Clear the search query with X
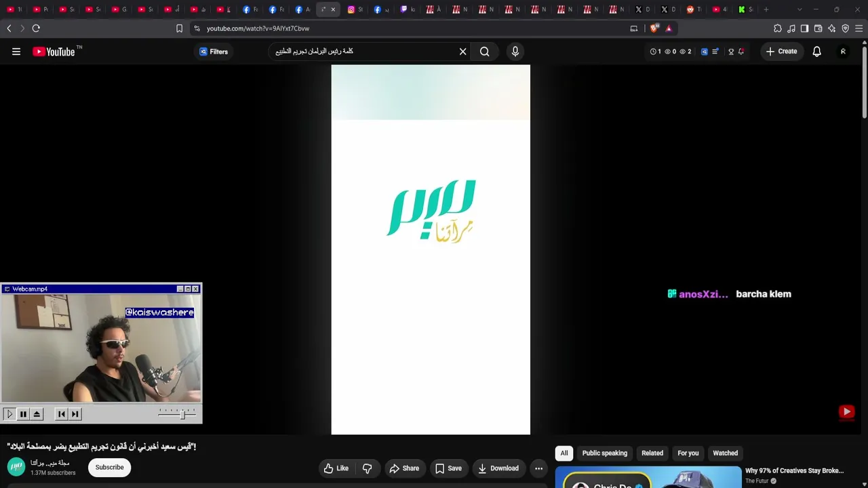This screenshot has height=488, width=868. click(x=463, y=52)
